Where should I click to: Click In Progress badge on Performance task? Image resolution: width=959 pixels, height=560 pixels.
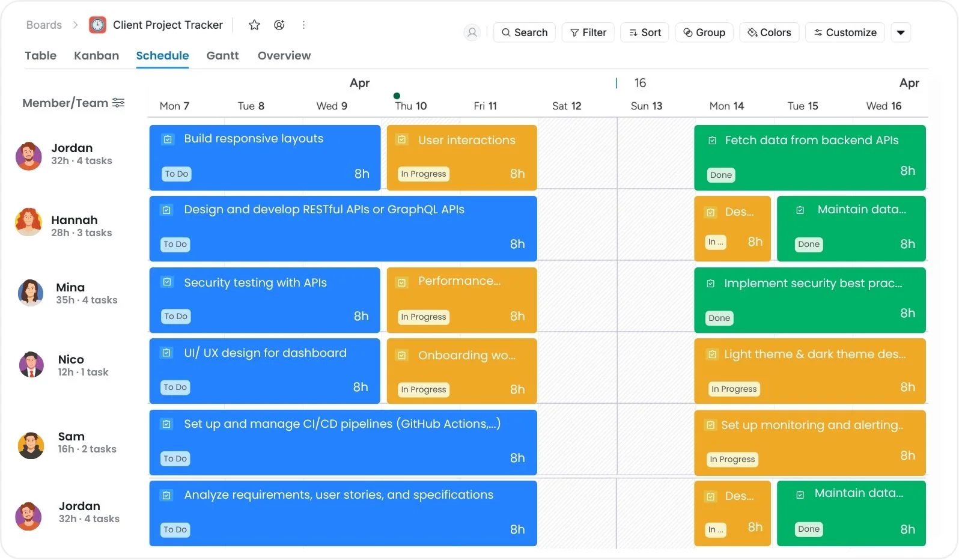click(424, 317)
